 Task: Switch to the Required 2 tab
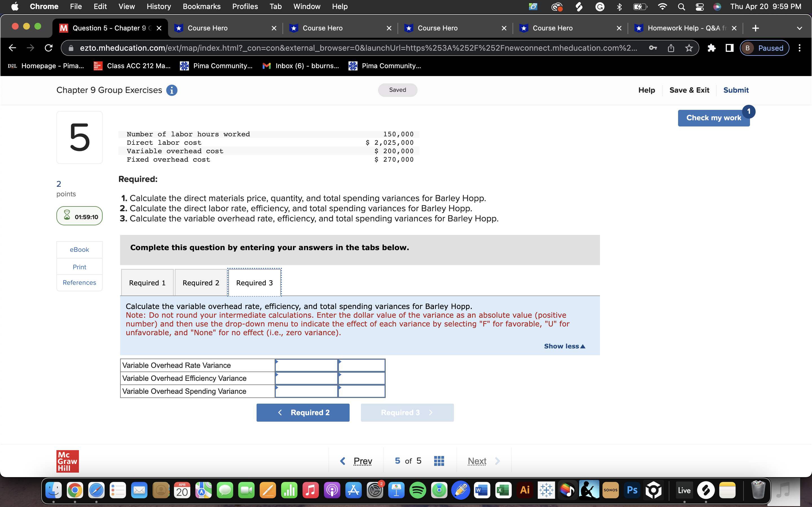point(201,283)
